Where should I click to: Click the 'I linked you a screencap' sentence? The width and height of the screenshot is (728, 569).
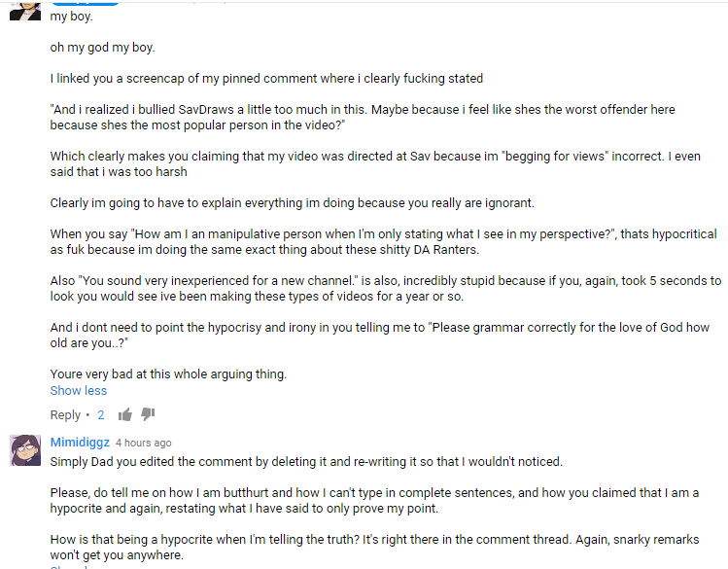(x=266, y=79)
